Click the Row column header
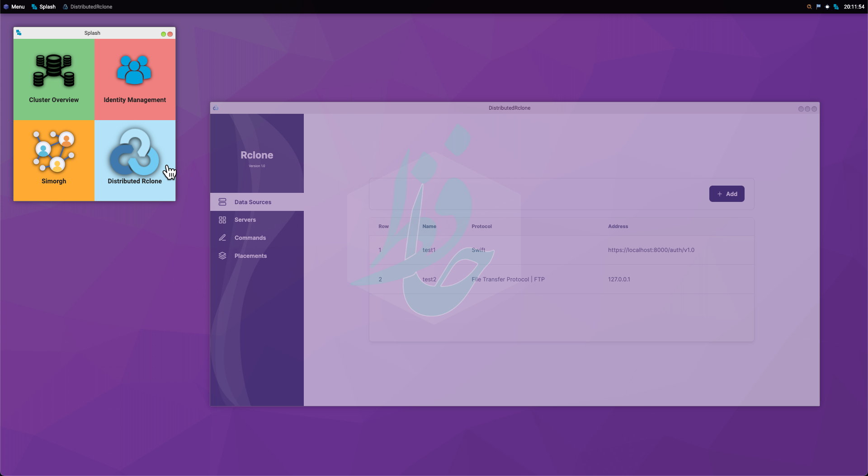The width and height of the screenshot is (868, 476). point(383,226)
